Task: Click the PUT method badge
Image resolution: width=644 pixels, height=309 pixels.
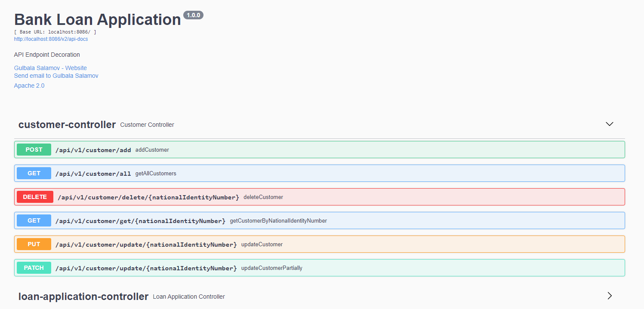Action: 34,244
